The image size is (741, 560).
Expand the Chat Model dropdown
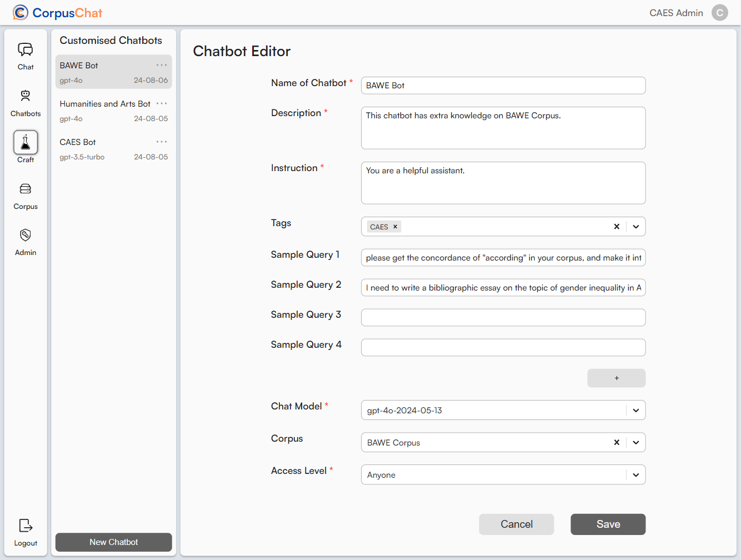[636, 411]
